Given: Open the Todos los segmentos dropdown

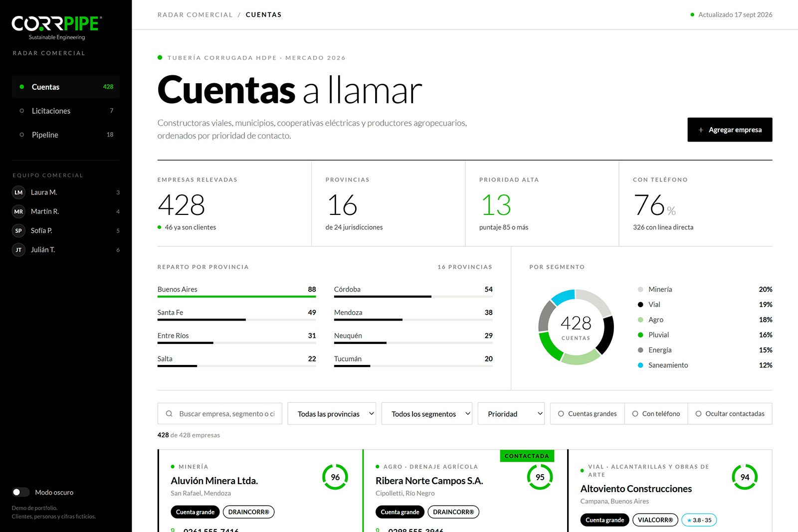Looking at the screenshot, I should click(x=427, y=414).
